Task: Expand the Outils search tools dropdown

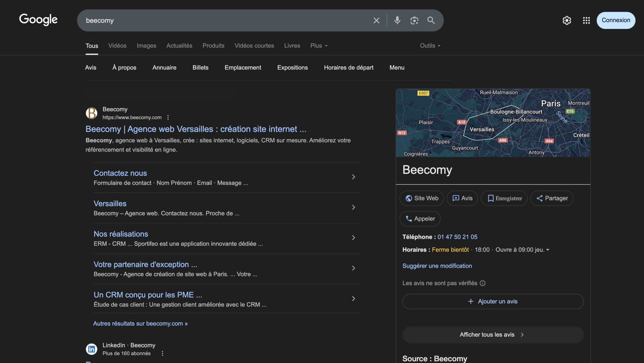Action: [x=430, y=46]
